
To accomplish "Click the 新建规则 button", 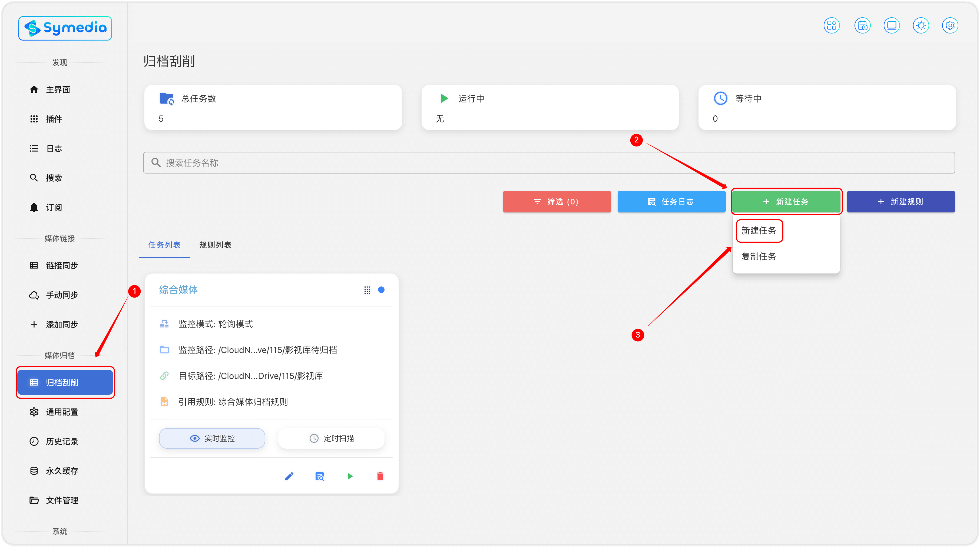I will (900, 201).
